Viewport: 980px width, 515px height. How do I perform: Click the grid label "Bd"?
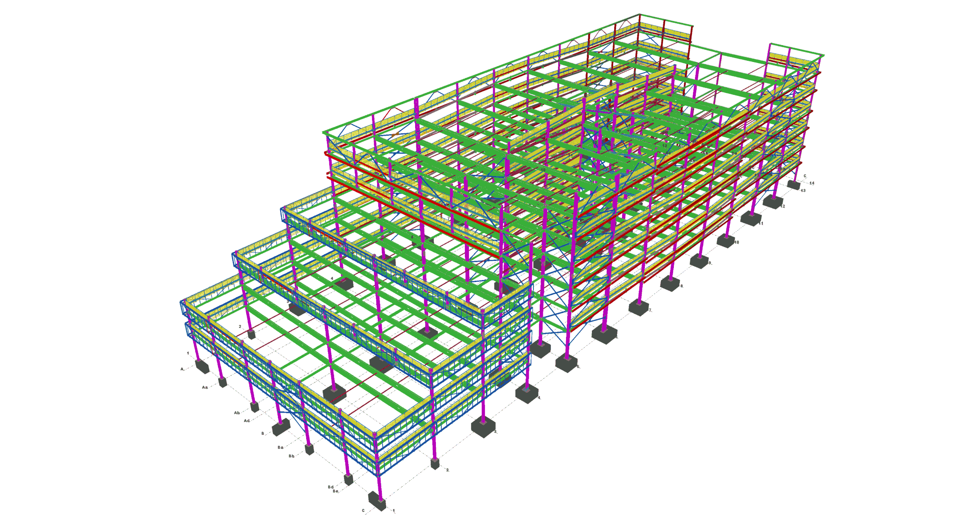tap(330, 487)
